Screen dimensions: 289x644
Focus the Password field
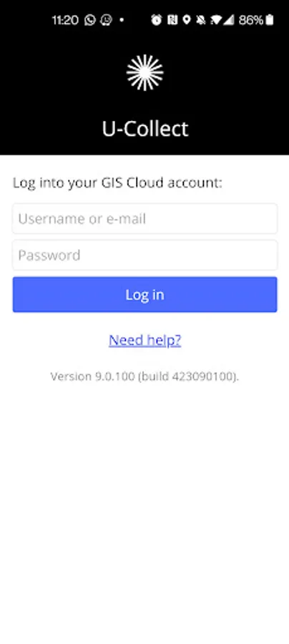pyautogui.click(x=145, y=255)
